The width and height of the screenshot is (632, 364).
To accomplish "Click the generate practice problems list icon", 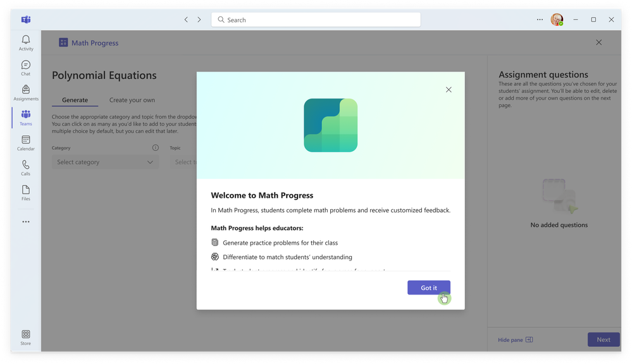I will [215, 243].
